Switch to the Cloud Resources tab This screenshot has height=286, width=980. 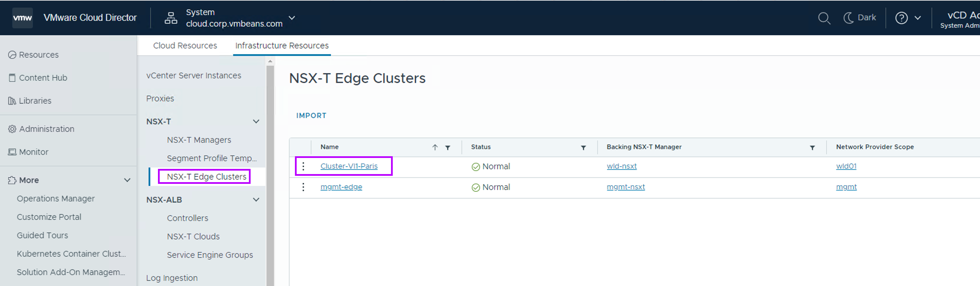185,46
